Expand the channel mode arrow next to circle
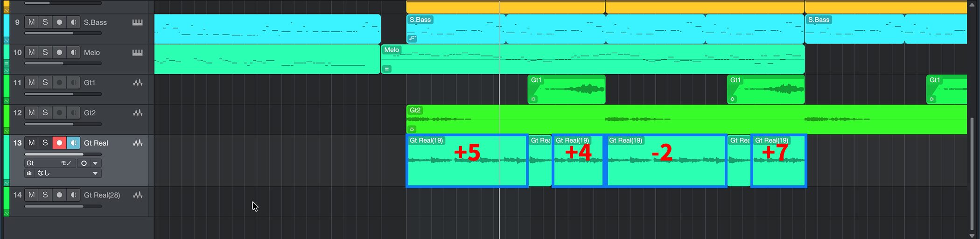 95,163
